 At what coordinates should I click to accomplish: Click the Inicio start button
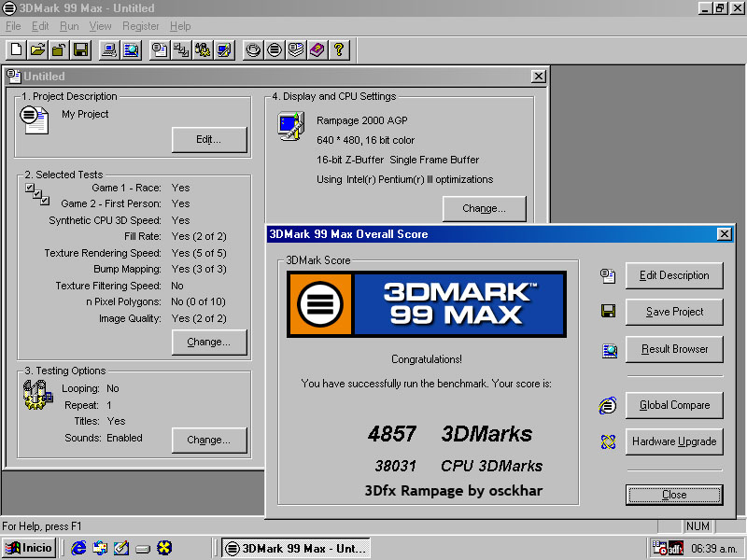point(29,548)
